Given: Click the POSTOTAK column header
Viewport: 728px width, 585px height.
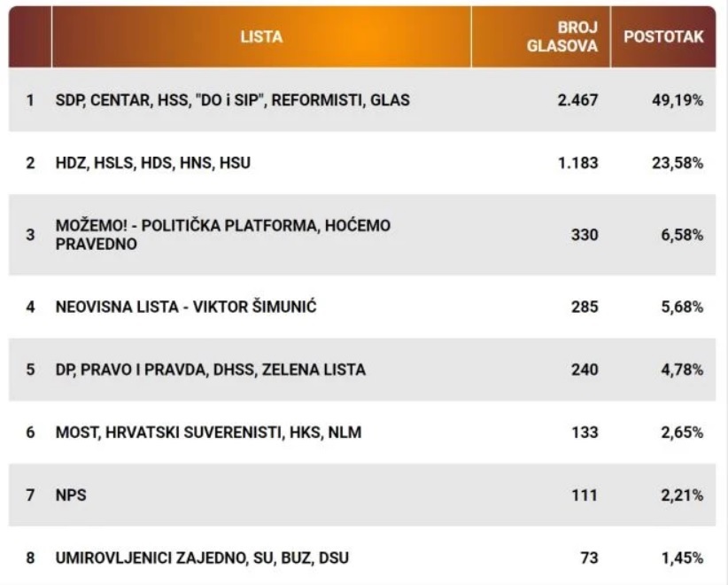Looking at the screenshot, I should click(x=663, y=37).
